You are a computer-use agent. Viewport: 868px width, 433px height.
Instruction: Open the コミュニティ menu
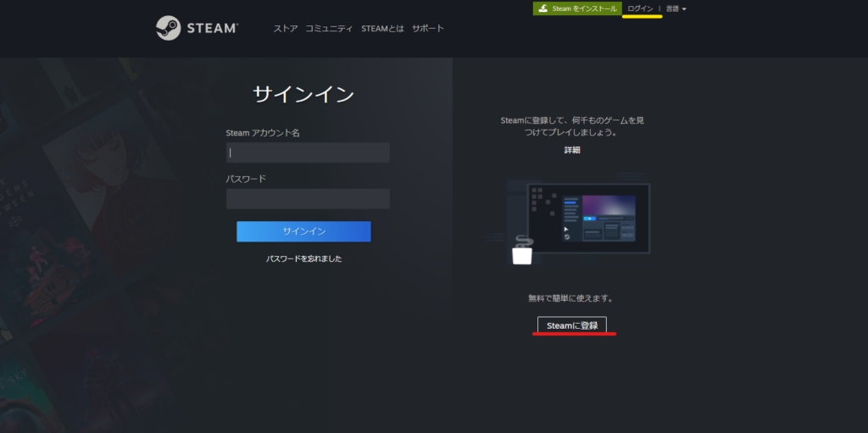coord(329,28)
